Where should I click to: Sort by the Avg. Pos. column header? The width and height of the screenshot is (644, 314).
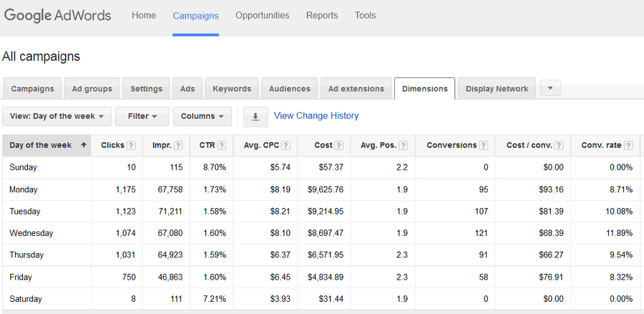[379, 145]
